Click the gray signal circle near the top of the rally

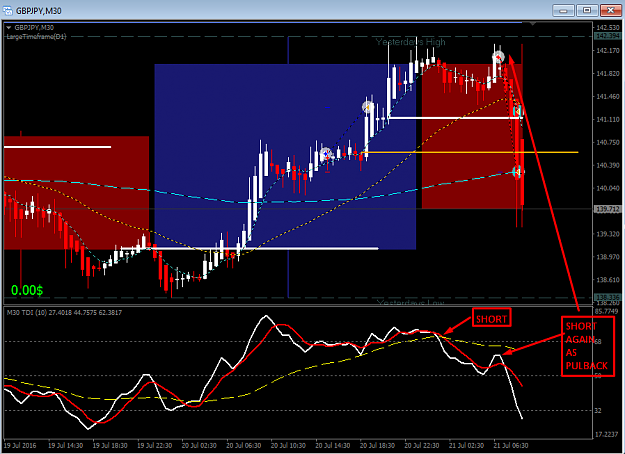coord(368,107)
